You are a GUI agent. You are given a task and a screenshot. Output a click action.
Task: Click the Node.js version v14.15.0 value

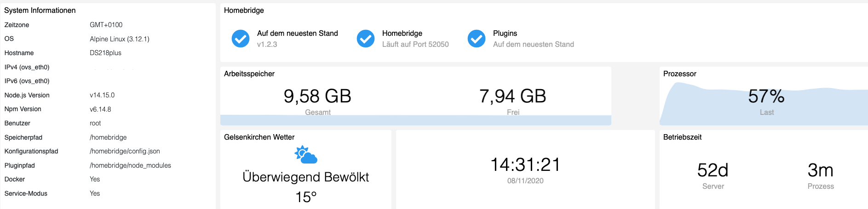(102, 95)
